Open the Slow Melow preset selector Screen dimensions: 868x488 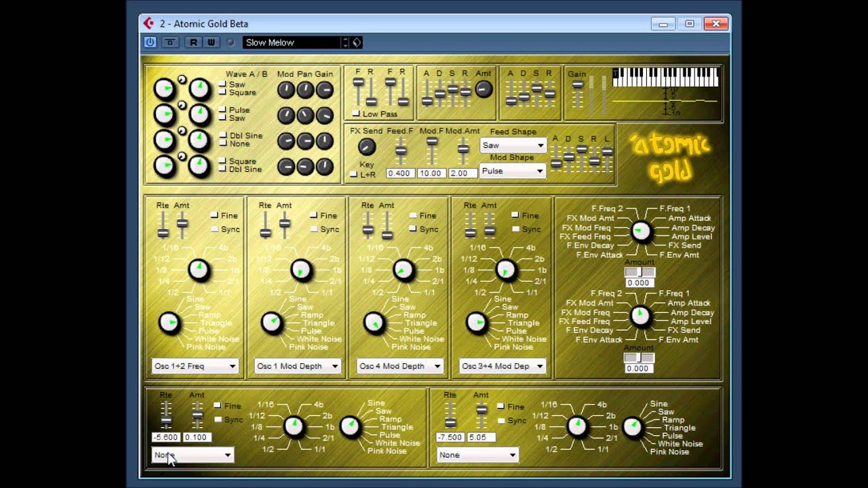tap(292, 42)
